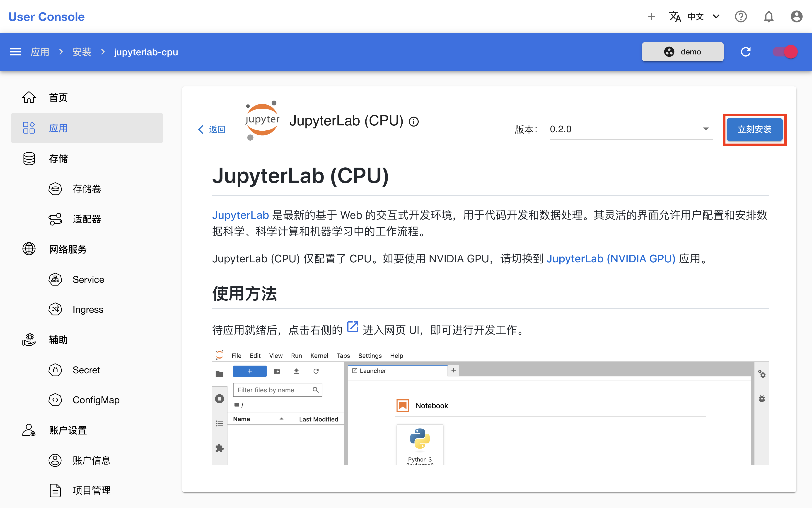Open the user account avatar

click(796, 17)
